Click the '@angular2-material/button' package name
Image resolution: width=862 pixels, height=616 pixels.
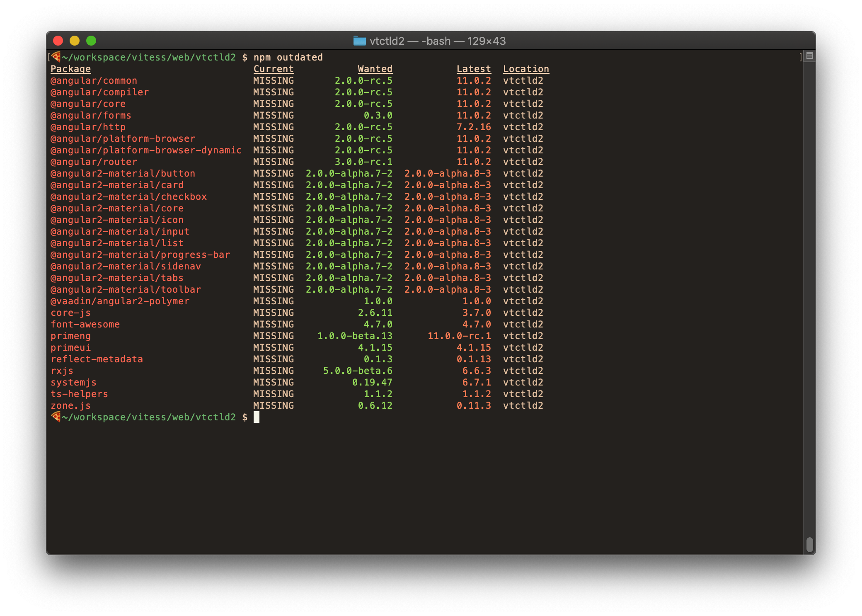[123, 173]
